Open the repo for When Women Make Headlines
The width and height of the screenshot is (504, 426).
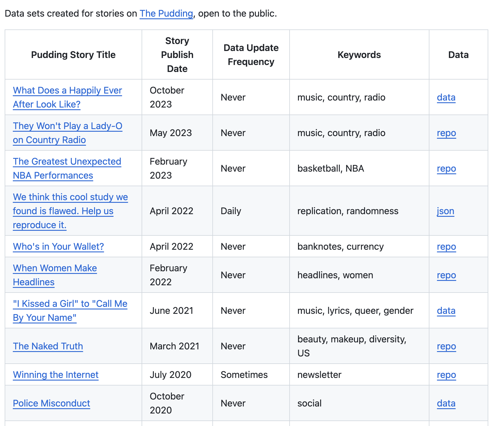[x=446, y=275]
